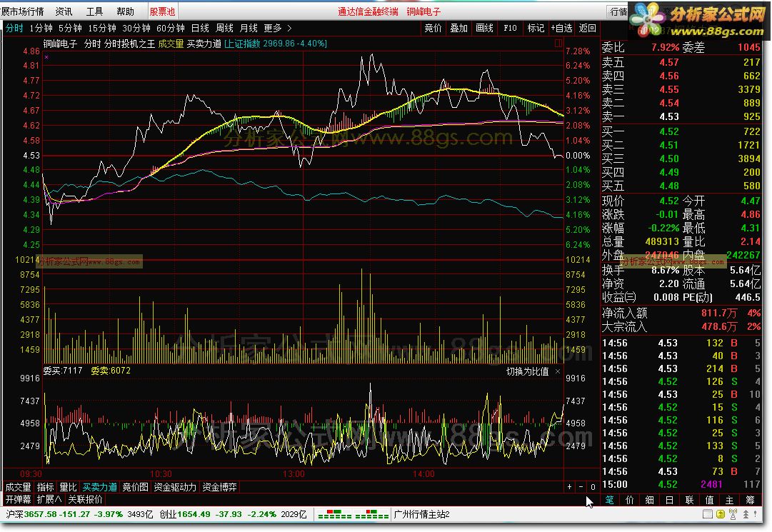Select the 价 price tab
This screenshot has width=772, height=532.
[x=630, y=500]
